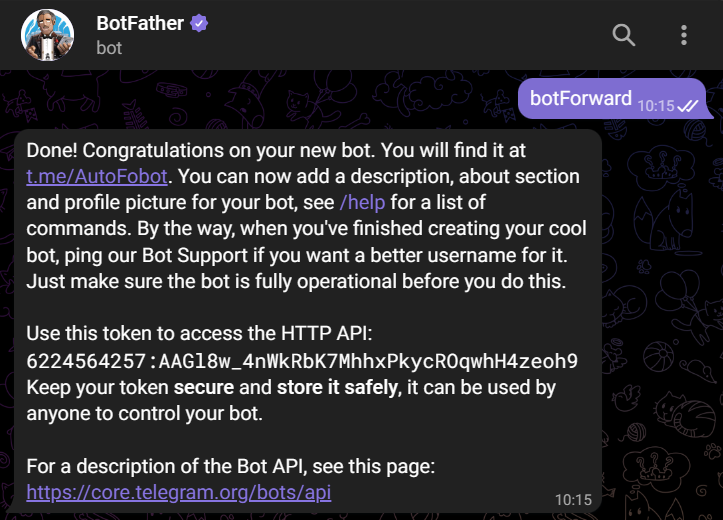Click the bold word 'secure' in the message
723x520 pixels.
pyautogui.click(x=203, y=387)
